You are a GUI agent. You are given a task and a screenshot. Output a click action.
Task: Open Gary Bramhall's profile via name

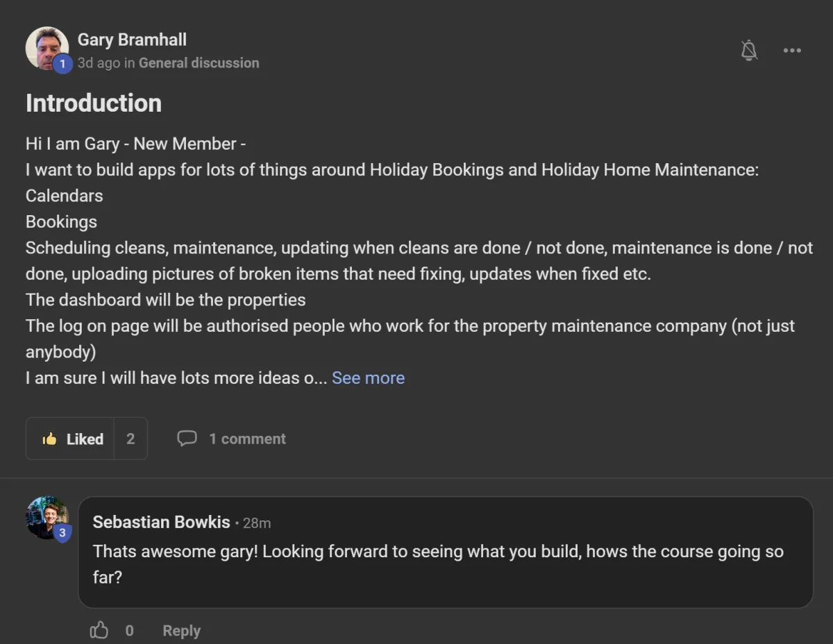click(132, 40)
